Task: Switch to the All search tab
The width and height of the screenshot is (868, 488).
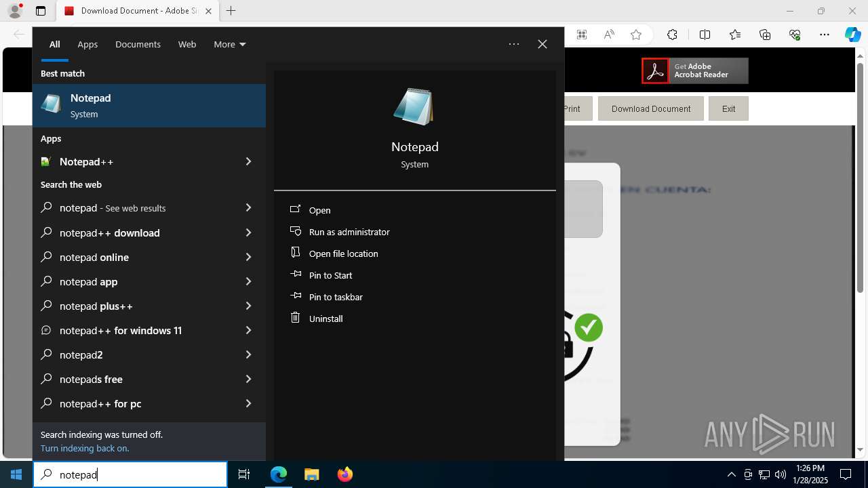Action: 55,44
